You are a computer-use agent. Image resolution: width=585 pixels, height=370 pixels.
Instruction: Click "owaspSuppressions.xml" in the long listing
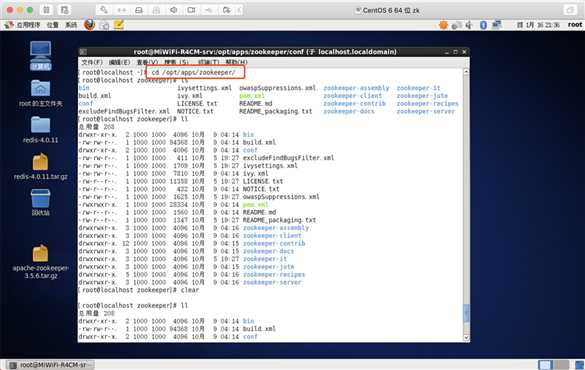pyautogui.click(x=281, y=197)
